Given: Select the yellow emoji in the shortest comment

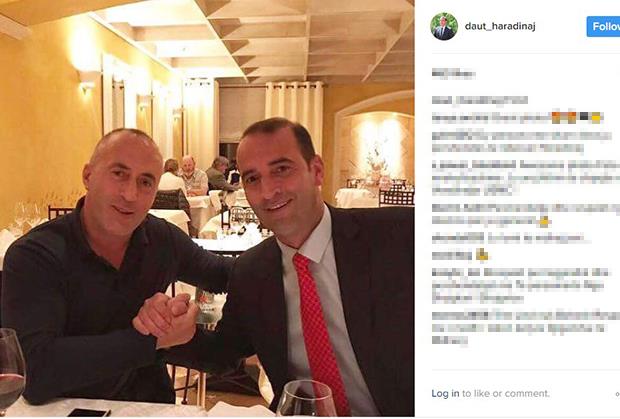Looking at the screenshot, I should (x=482, y=255).
